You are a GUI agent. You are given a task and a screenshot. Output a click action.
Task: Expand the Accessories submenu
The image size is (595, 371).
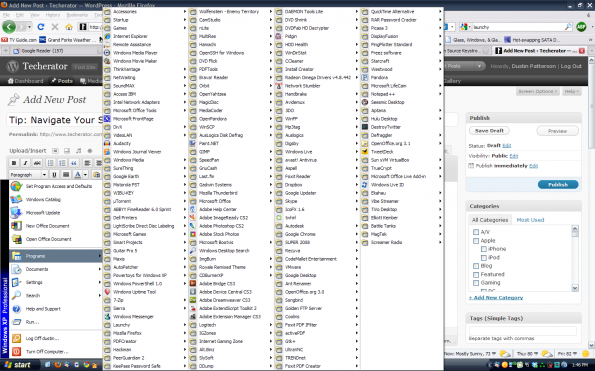point(145,12)
